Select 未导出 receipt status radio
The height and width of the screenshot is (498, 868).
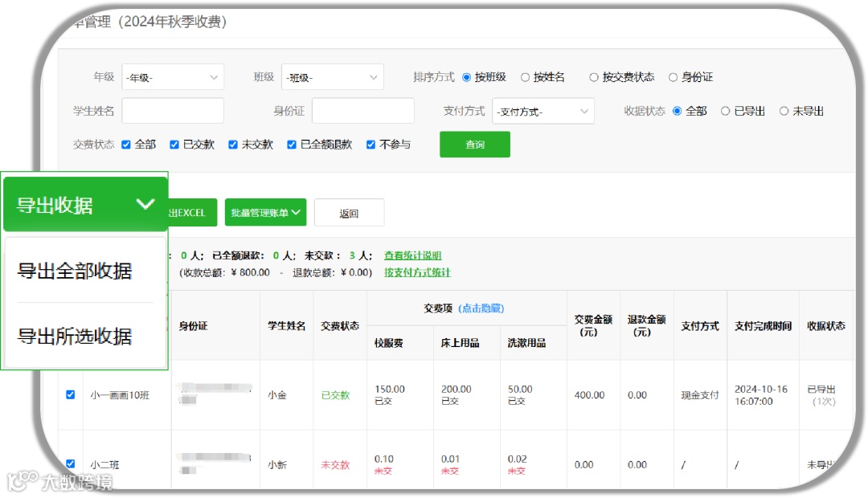click(784, 111)
